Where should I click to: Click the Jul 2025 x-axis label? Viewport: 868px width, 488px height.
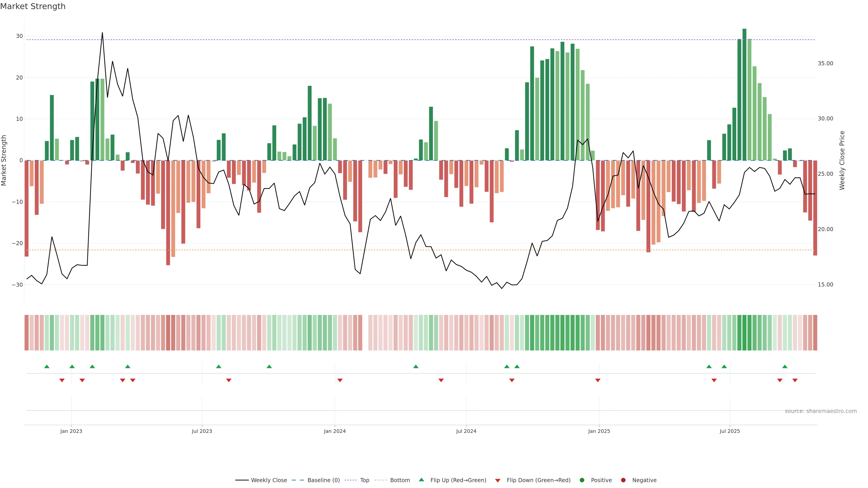click(x=729, y=431)
